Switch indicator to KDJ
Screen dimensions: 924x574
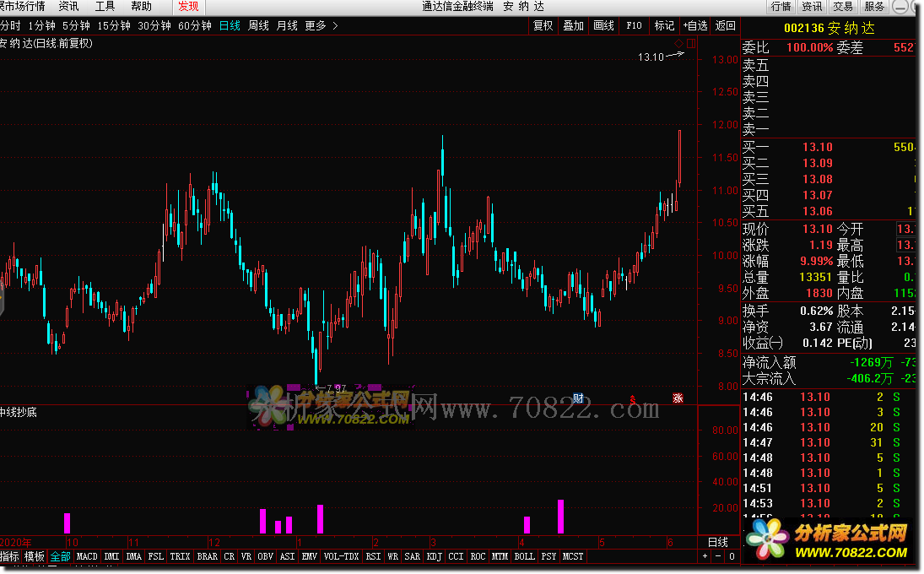click(435, 556)
